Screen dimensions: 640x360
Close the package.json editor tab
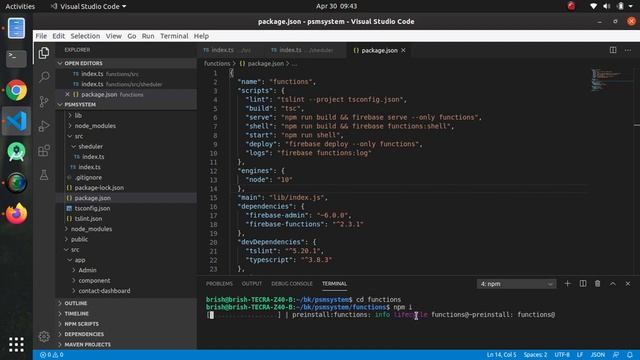point(403,50)
